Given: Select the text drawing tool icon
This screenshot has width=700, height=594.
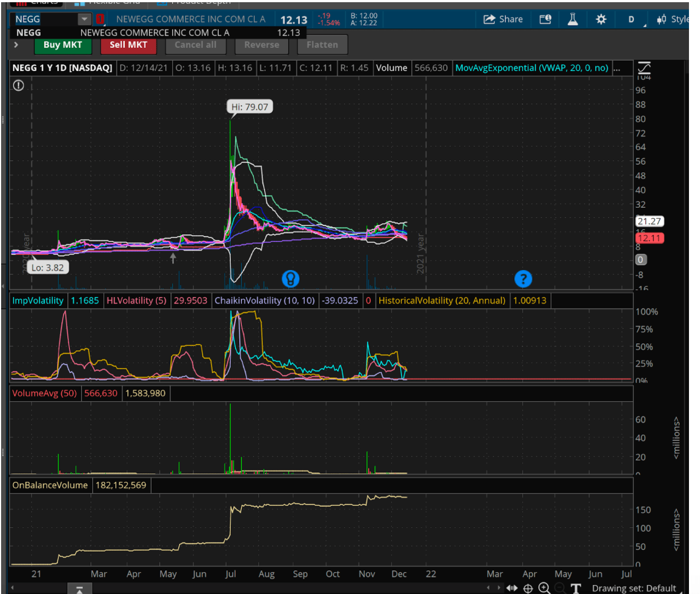Looking at the screenshot, I should 576,588.
